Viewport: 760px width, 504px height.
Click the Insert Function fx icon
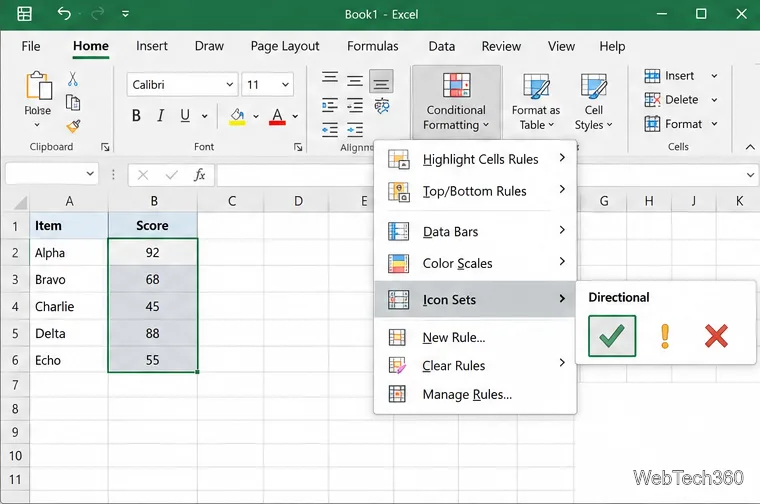coord(199,174)
